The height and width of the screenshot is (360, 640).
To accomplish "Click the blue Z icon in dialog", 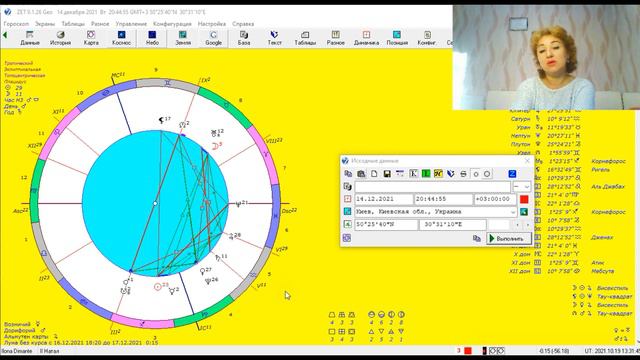I will click(x=512, y=174).
